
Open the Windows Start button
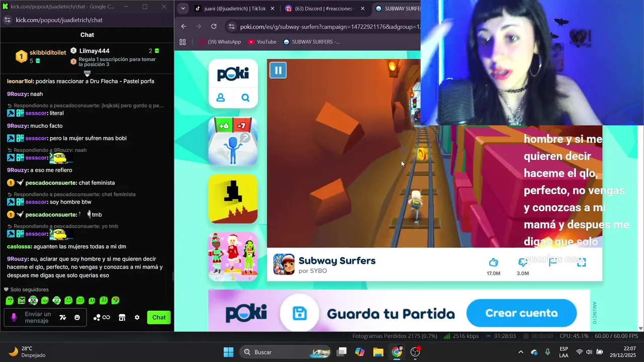pos(228,352)
